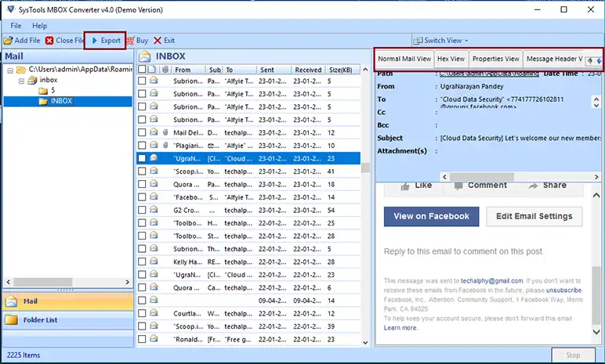The width and height of the screenshot is (605, 364).
Task: Check the selected 'UgraN... size 23 row checkbox
Action: pyautogui.click(x=142, y=158)
